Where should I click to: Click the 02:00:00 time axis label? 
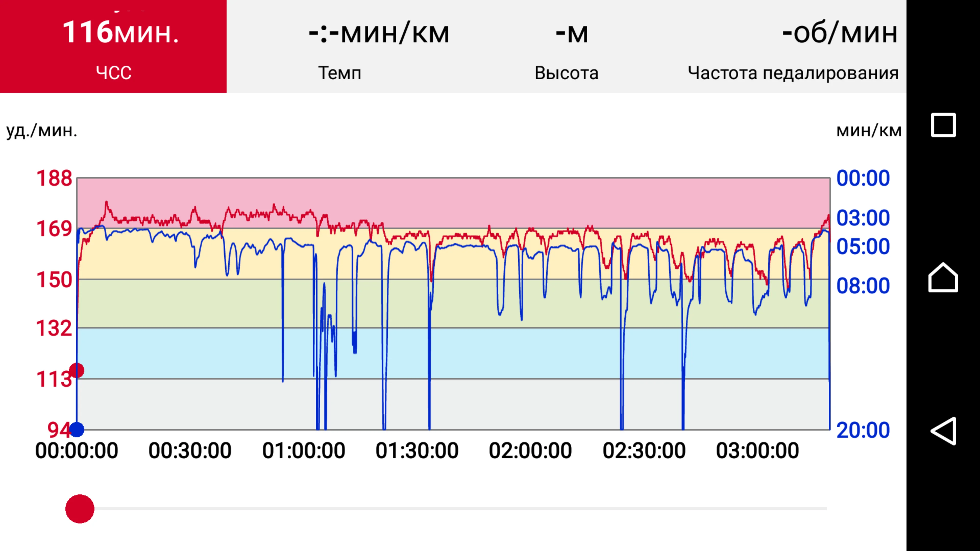(530, 451)
